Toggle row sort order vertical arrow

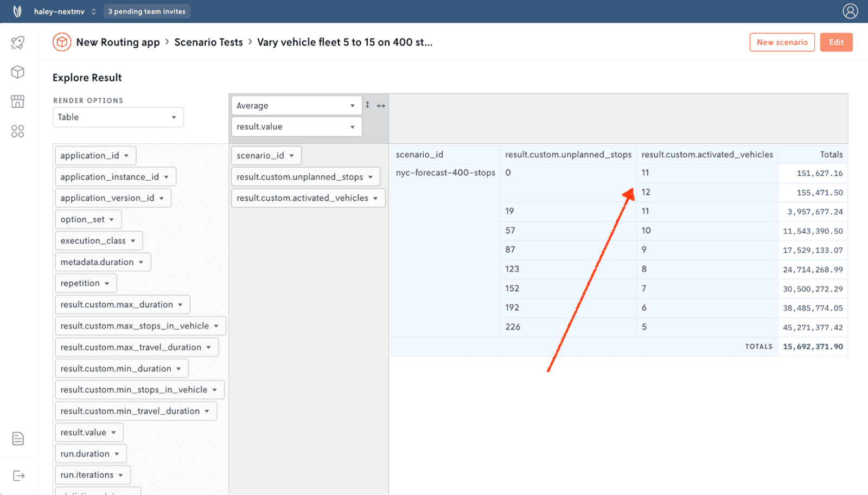pos(367,105)
